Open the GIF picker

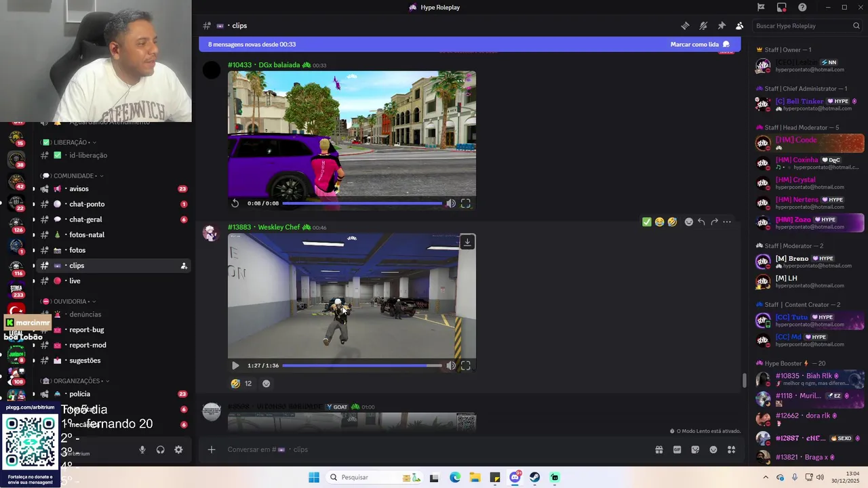(677, 449)
